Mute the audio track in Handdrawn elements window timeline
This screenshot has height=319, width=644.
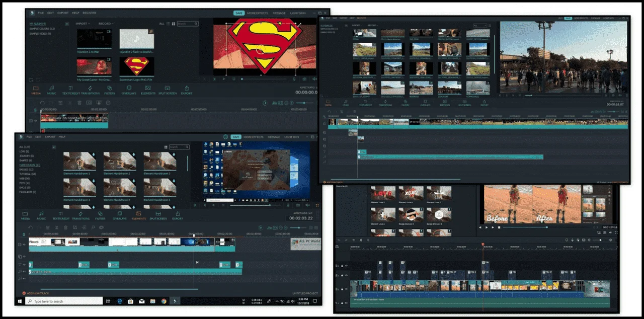coord(25,272)
